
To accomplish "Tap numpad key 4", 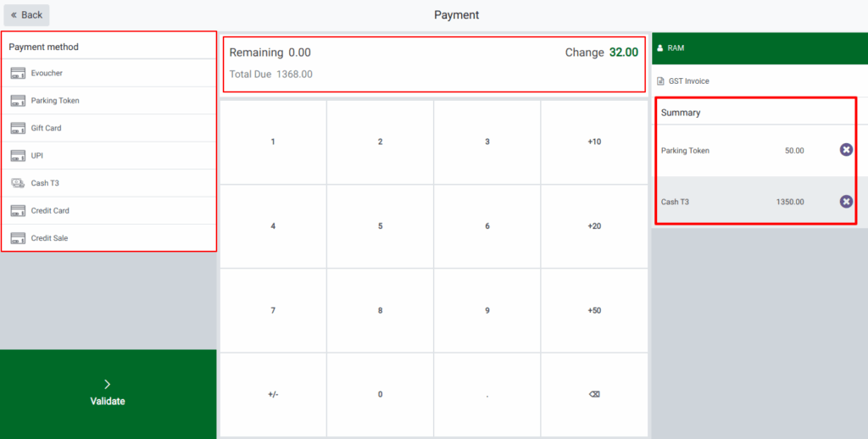I will pyautogui.click(x=273, y=226).
